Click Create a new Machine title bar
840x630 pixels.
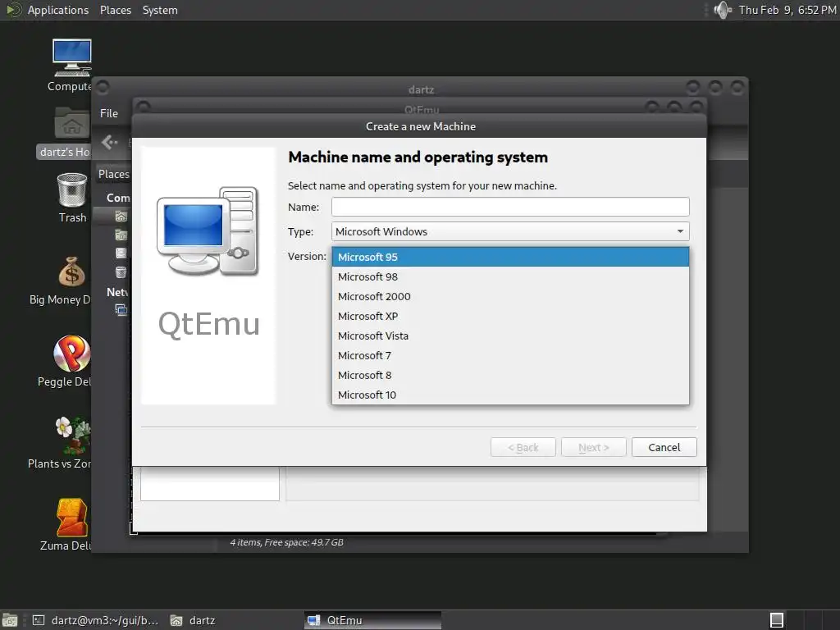pyautogui.click(x=420, y=126)
